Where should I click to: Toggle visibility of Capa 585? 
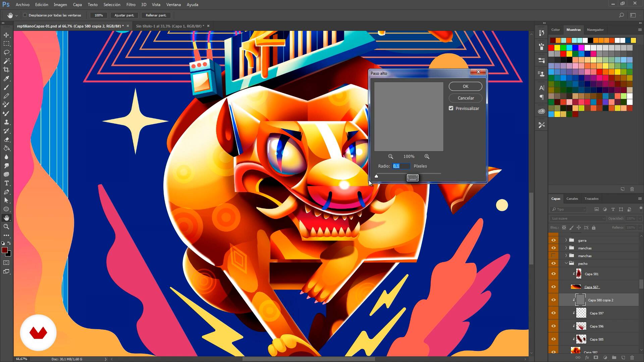coord(553,339)
